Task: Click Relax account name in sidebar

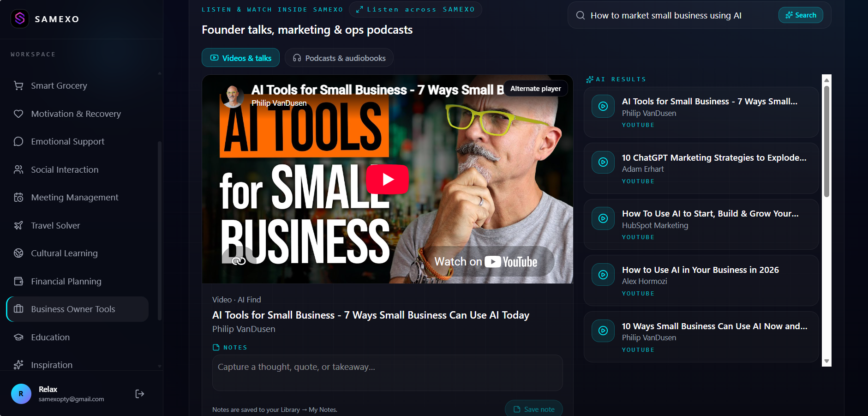Action: click(48, 389)
